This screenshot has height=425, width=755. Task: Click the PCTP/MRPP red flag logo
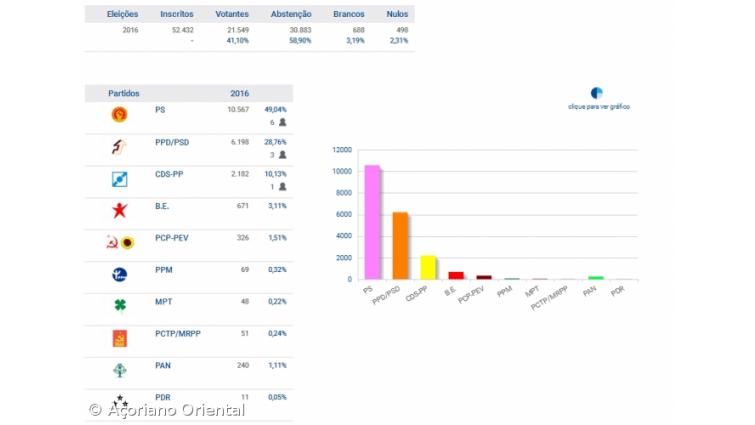119,338
